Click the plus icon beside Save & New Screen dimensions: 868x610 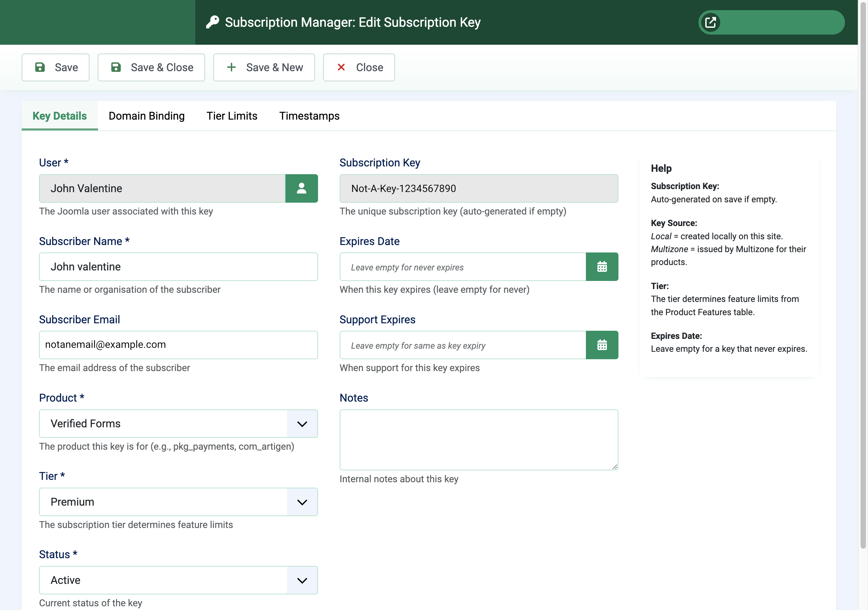(x=231, y=67)
